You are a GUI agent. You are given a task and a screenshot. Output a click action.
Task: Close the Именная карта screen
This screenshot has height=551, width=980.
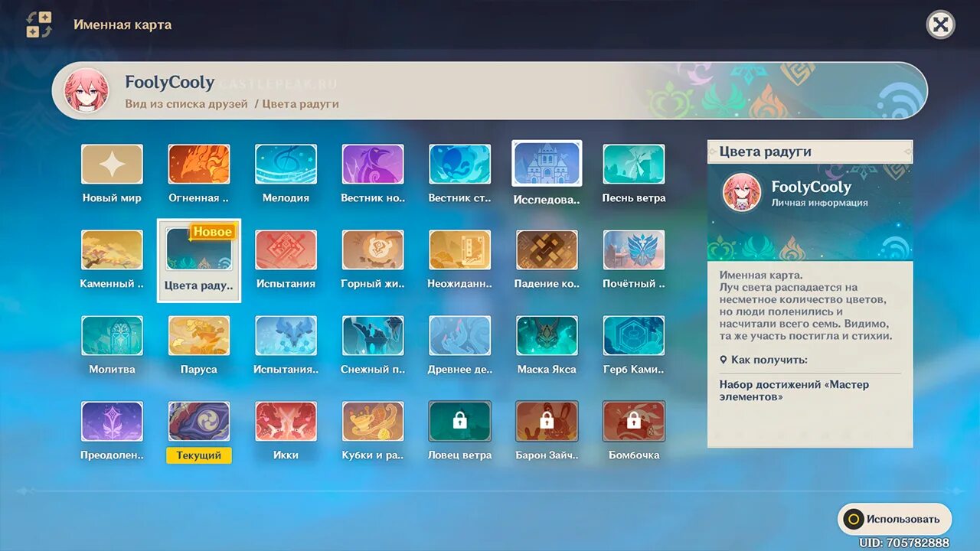click(941, 24)
